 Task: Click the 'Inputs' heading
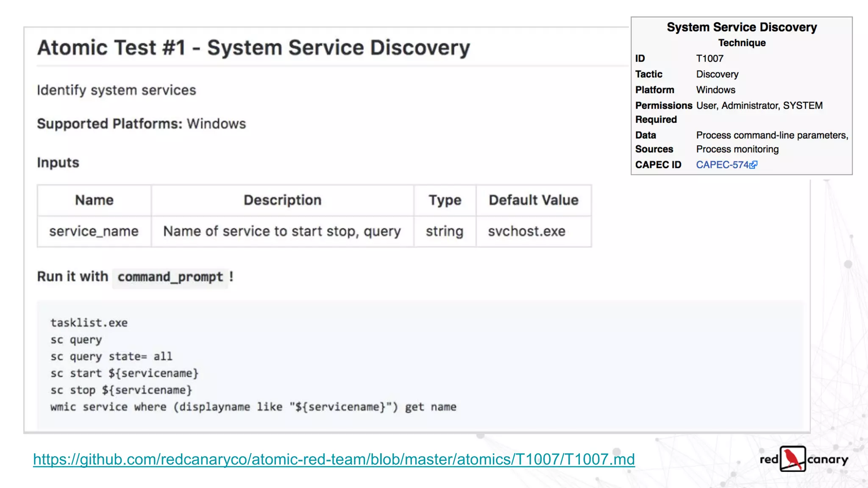click(x=58, y=163)
